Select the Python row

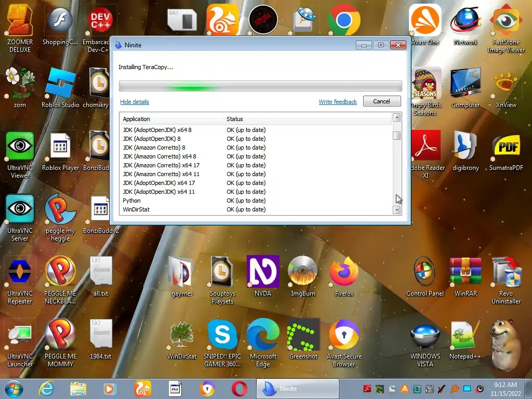coord(256,201)
